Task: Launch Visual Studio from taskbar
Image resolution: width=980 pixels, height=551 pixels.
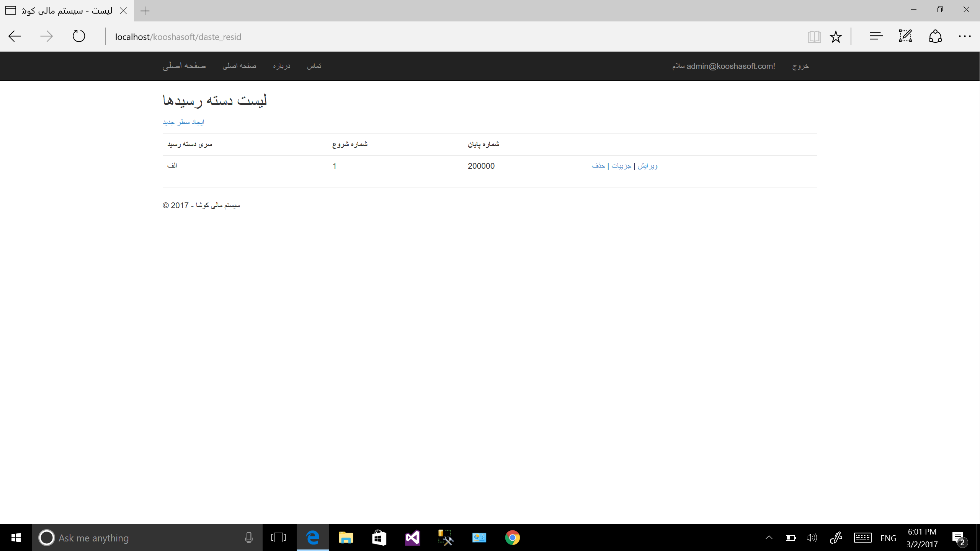Action: (x=412, y=538)
